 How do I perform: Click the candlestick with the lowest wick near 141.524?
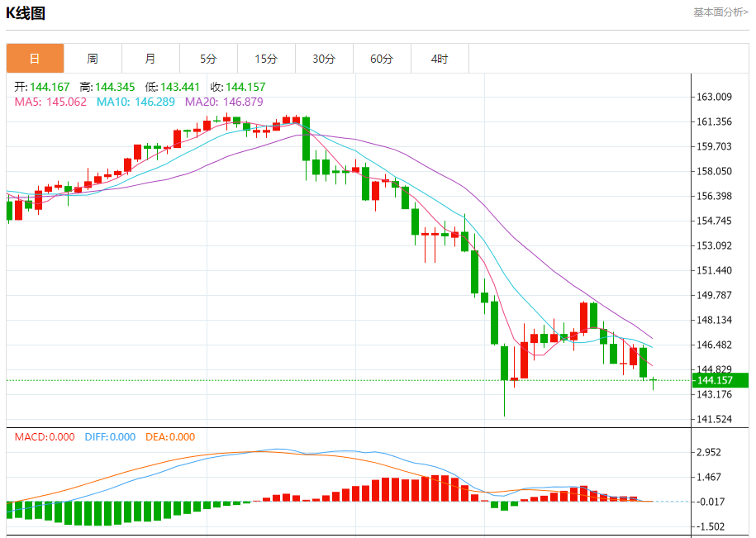(x=504, y=380)
